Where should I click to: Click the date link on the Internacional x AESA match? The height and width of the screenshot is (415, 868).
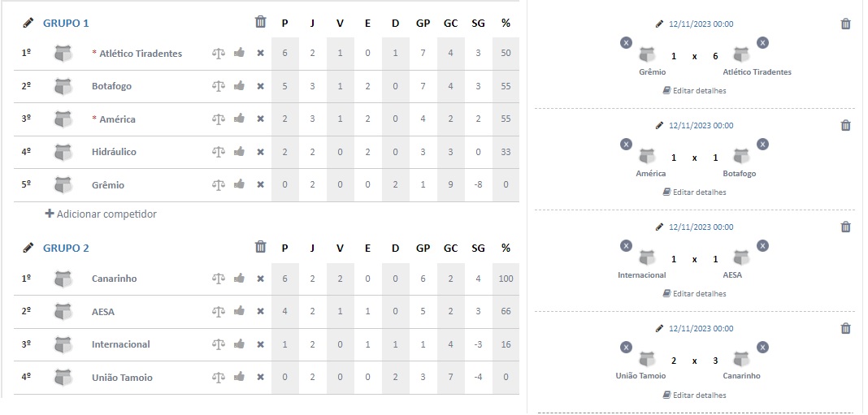click(x=701, y=227)
